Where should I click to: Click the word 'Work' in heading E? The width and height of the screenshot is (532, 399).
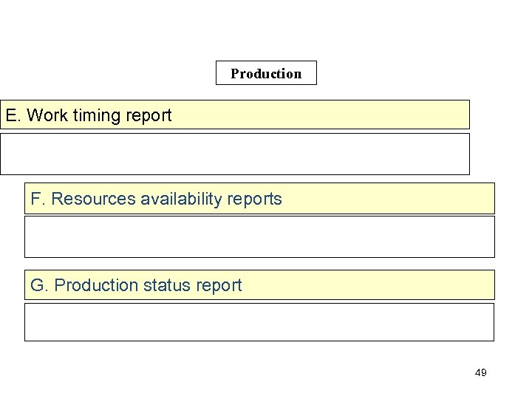click(x=46, y=116)
